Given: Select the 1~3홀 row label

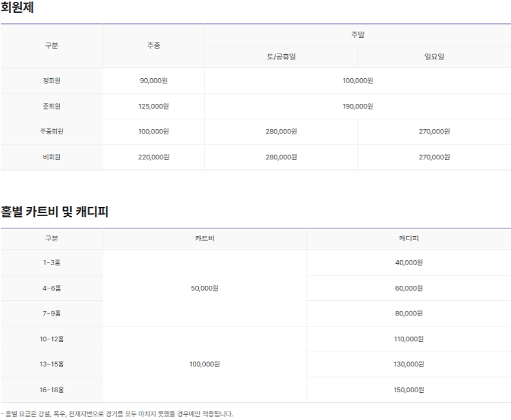Looking at the screenshot, I should (52, 263).
